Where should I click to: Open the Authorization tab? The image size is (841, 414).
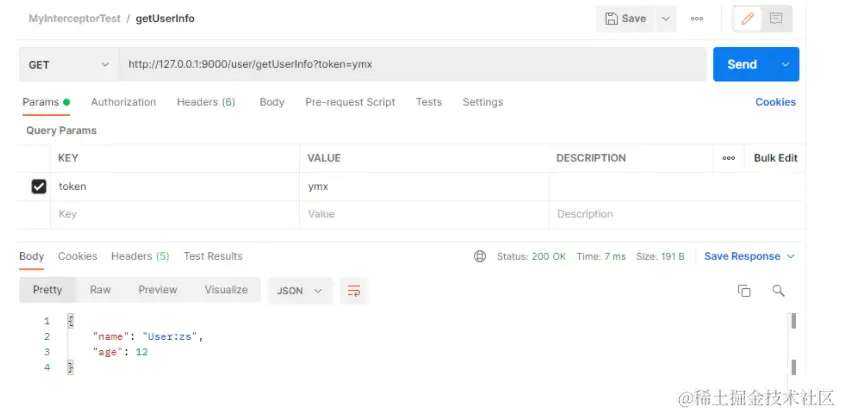pyautogui.click(x=123, y=102)
